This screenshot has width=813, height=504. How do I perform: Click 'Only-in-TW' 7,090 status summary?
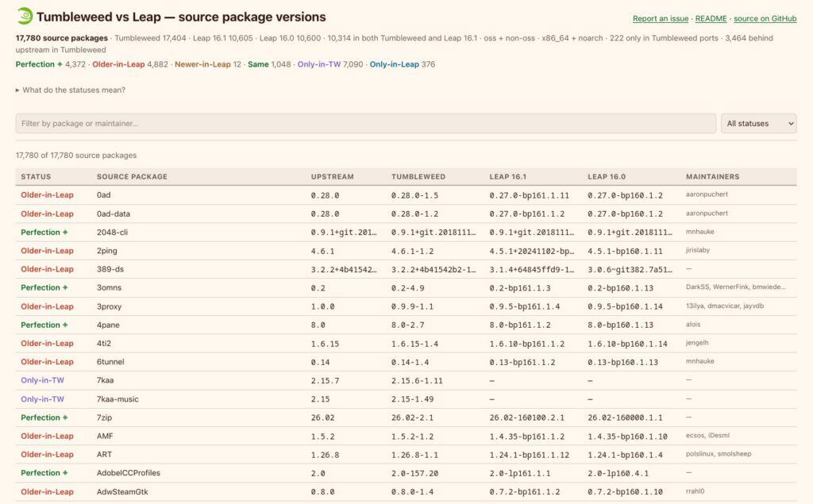click(329, 64)
